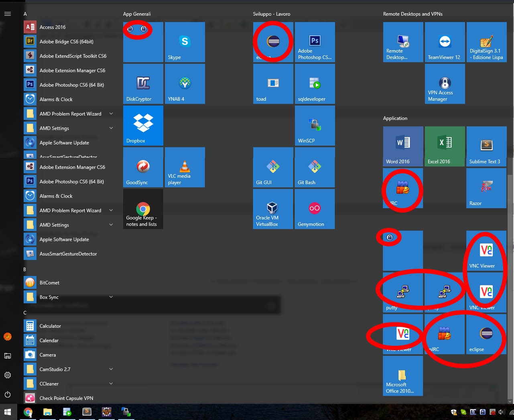Open DiskCryptor from its tile
This screenshot has width=514, height=420.
click(x=143, y=83)
